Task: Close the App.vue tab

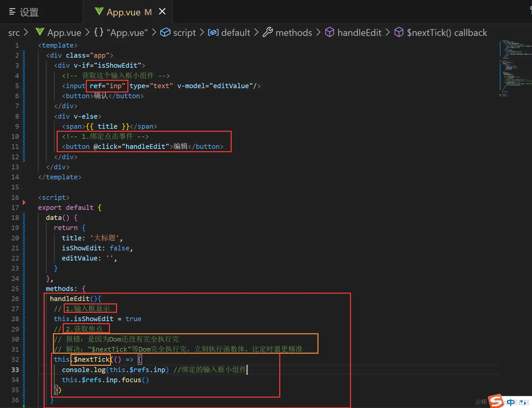Action: point(162,12)
